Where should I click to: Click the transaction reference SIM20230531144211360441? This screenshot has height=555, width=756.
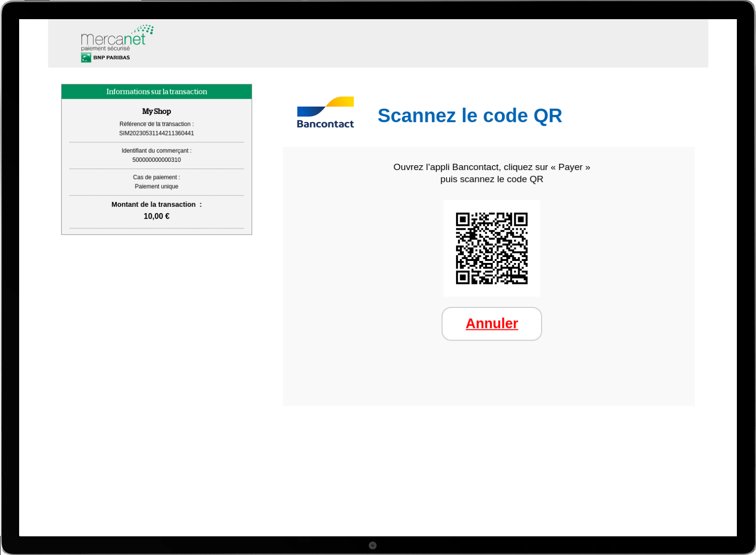[156, 133]
